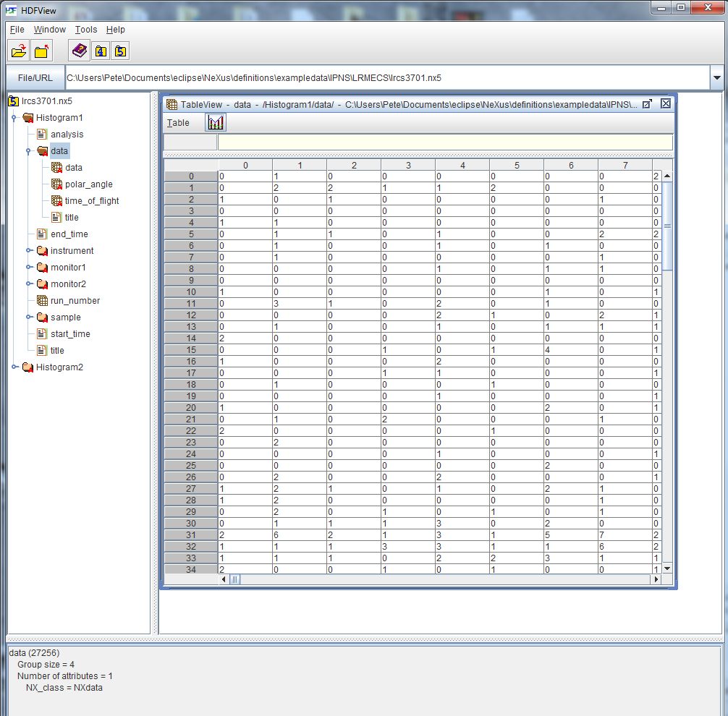Click the Open file toolbar icon
728x716 pixels.
pos(19,51)
